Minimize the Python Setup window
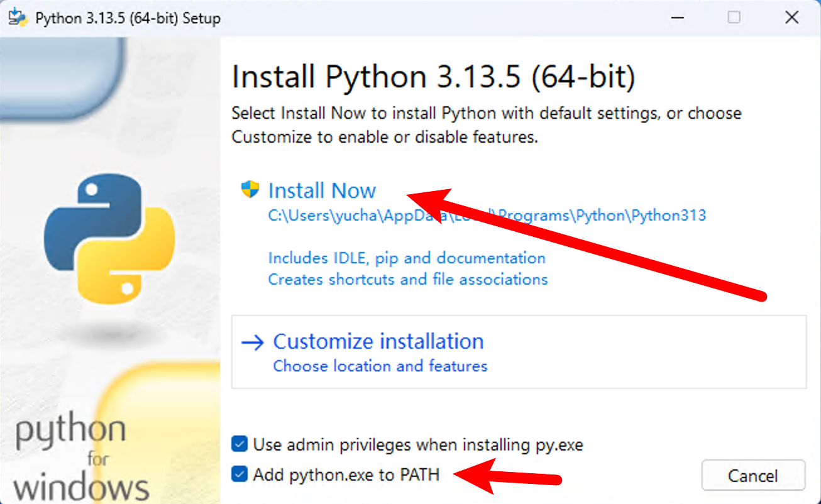Viewport: 821px width, 504px height. [x=676, y=18]
